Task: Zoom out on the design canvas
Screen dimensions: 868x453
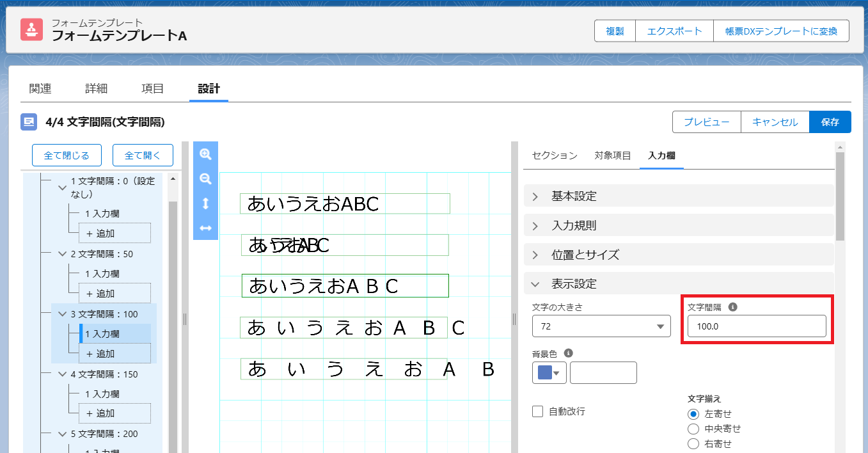Action: (x=205, y=179)
